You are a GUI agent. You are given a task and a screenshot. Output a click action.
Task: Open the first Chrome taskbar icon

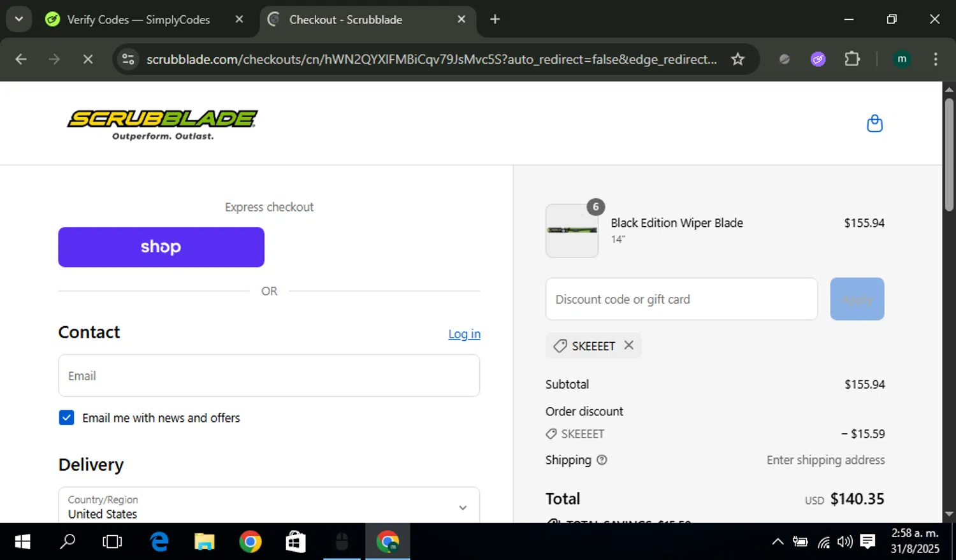[x=250, y=542]
